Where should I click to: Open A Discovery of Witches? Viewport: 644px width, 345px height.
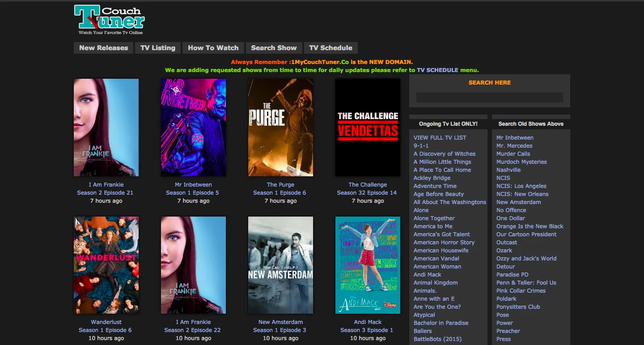coord(445,154)
